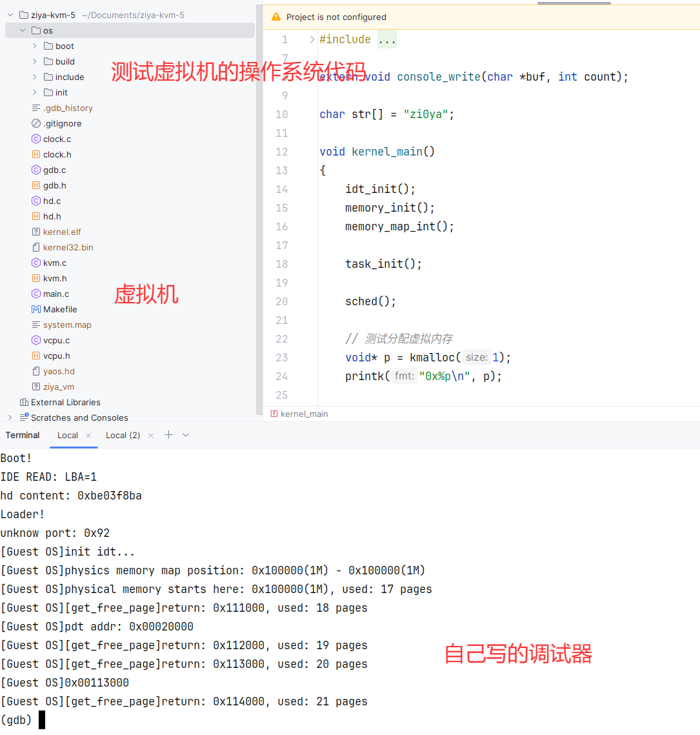Click the clock.h header file icon
The width and height of the screenshot is (700, 735).
(x=36, y=154)
